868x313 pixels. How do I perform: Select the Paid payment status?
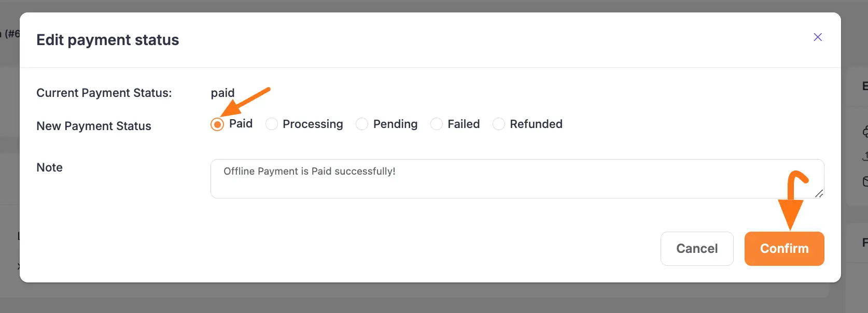pyautogui.click(x=217, y=124)
